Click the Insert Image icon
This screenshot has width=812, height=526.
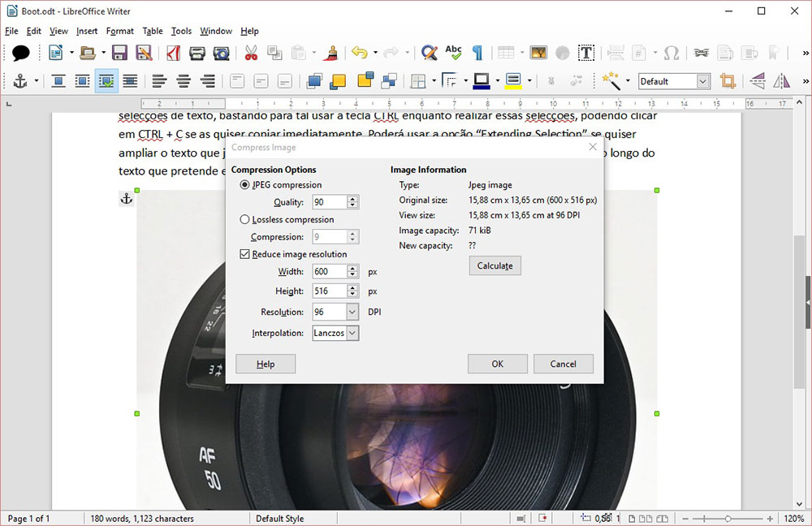[538, 53]
